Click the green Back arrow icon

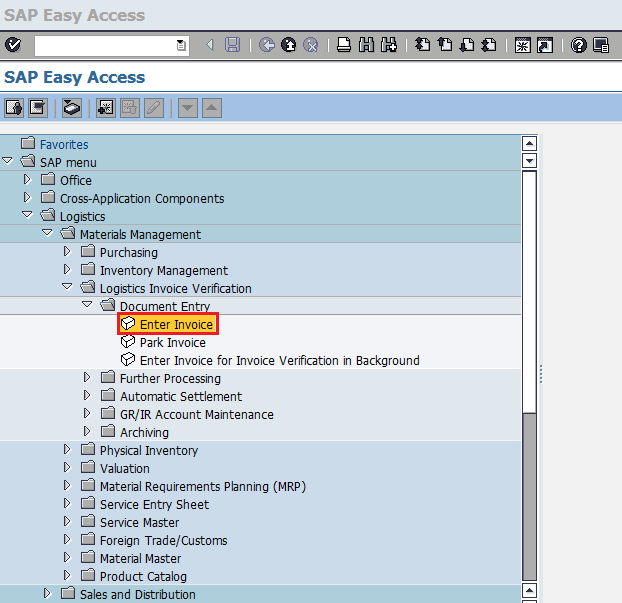click(267, 45)
